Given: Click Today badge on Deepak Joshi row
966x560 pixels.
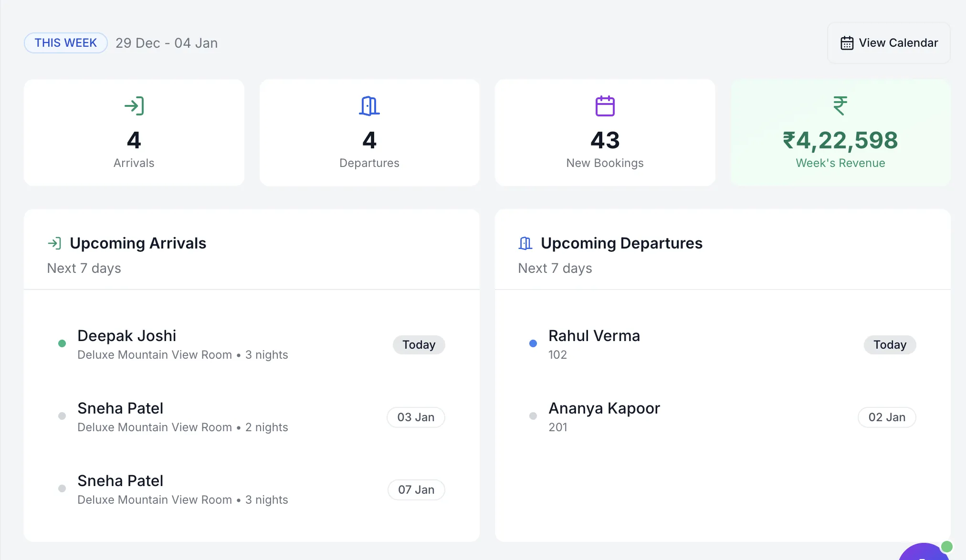Looking at the screenshot, I should coord(419,345).
